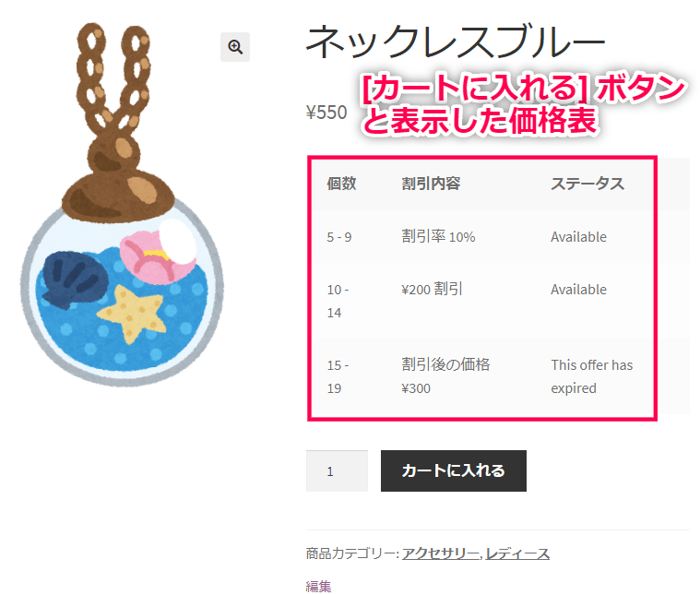Open the アクセサリー category link

[441, 553]
